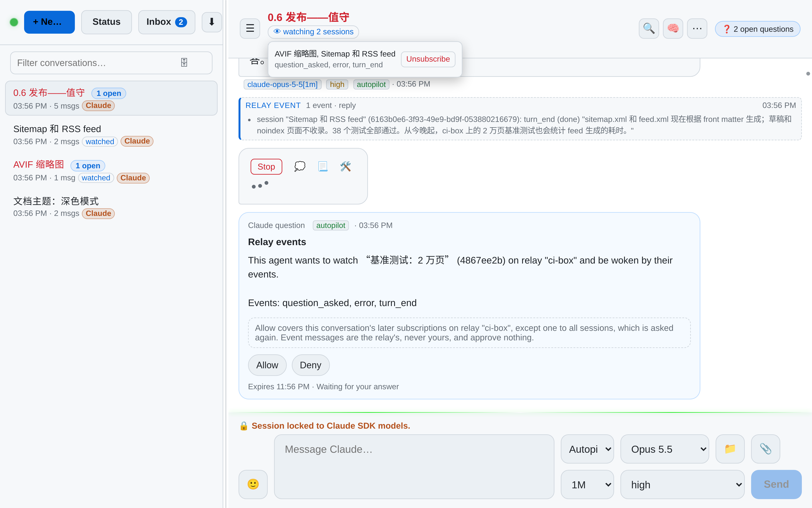Unsubscribe from watched sessions

coord(428,59)
